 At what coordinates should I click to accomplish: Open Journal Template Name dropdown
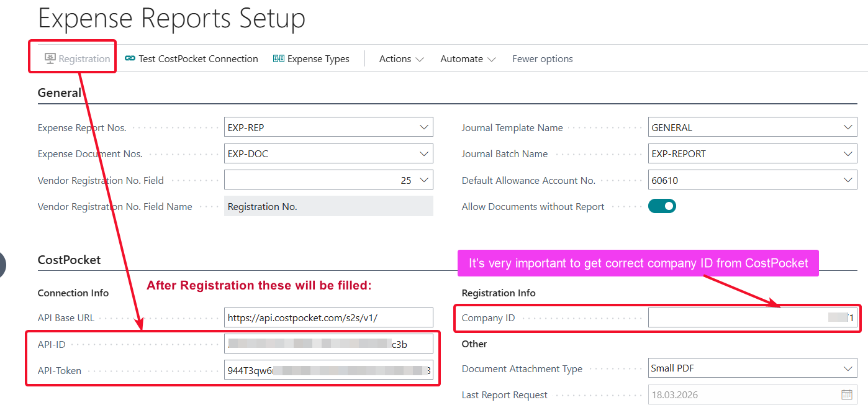pyautogui.click(x=849, y=127)
